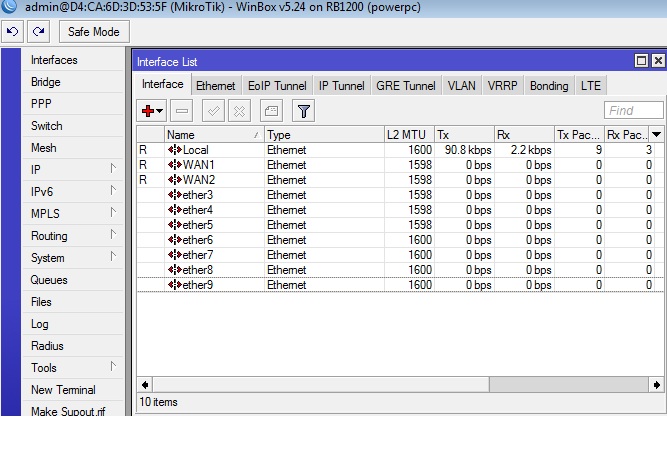Open New Terminal from the sidebar
Viewport: 667px width, 470px height.
(72, 390)
